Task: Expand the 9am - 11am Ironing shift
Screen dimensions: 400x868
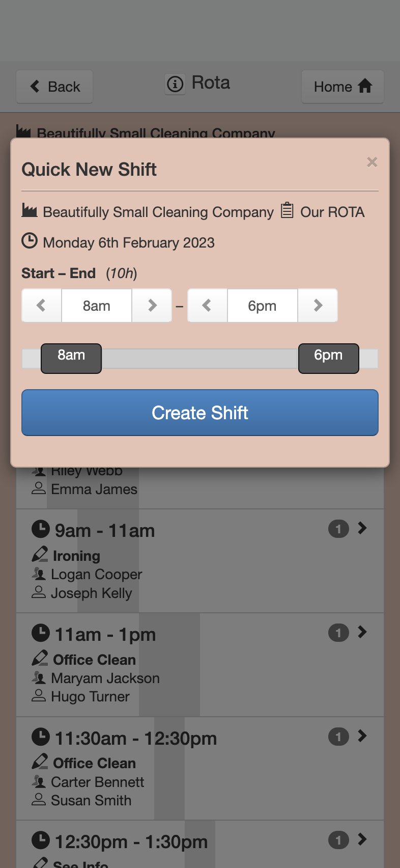Action: click(x=362, y=528)
